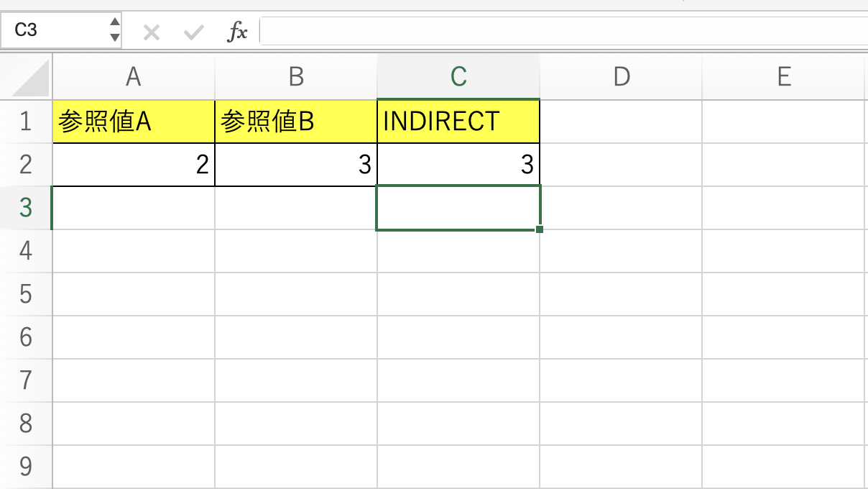Click cell C2 showing the INDIRECT result

pos(458,164)
